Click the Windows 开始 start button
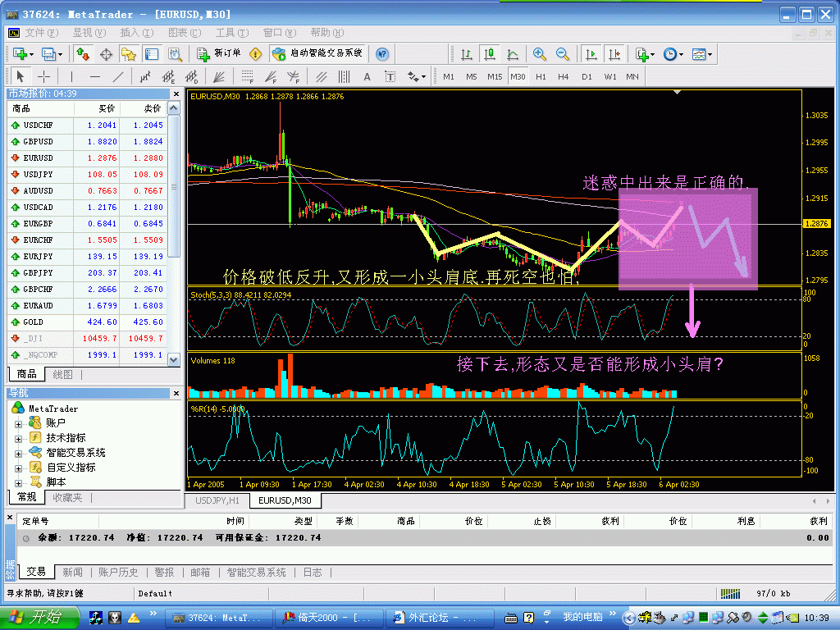Viewport: 840px width, 630px height. (39, 617)
